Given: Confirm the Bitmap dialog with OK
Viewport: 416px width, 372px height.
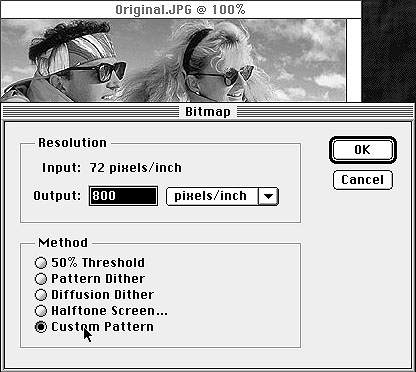Looking at the screenshot, I should point(363,150).
